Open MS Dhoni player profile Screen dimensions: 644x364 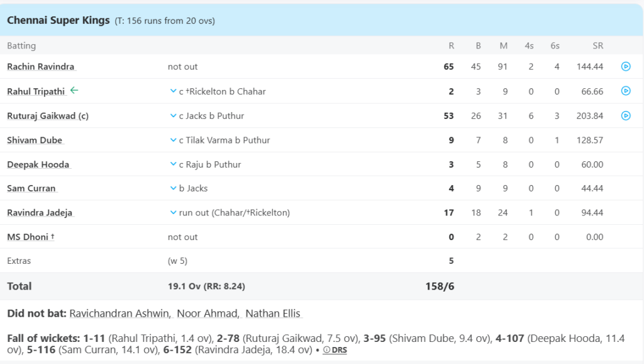(28, 237)
